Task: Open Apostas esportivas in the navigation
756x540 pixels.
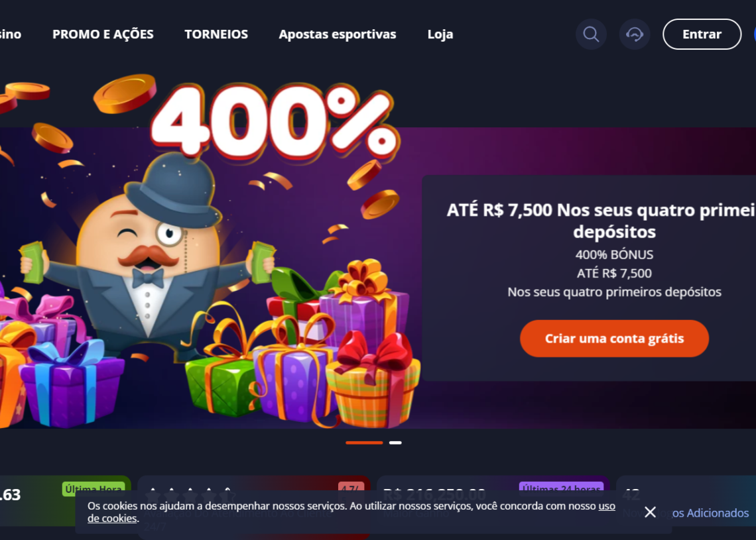Action: pyautogui.click(x=338, y=34)
